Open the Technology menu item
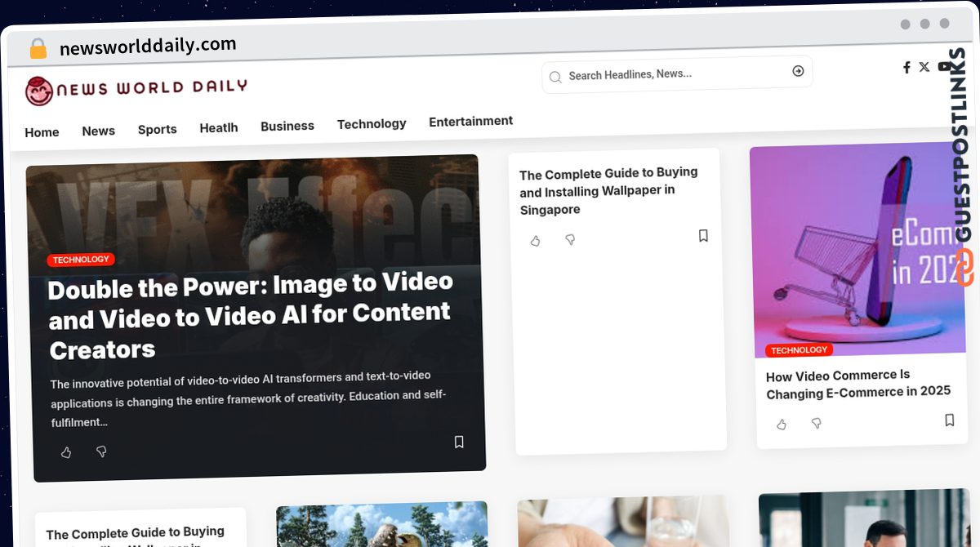Screen dimensions: 980x547 pyautogui.click(x=372, y=123)
